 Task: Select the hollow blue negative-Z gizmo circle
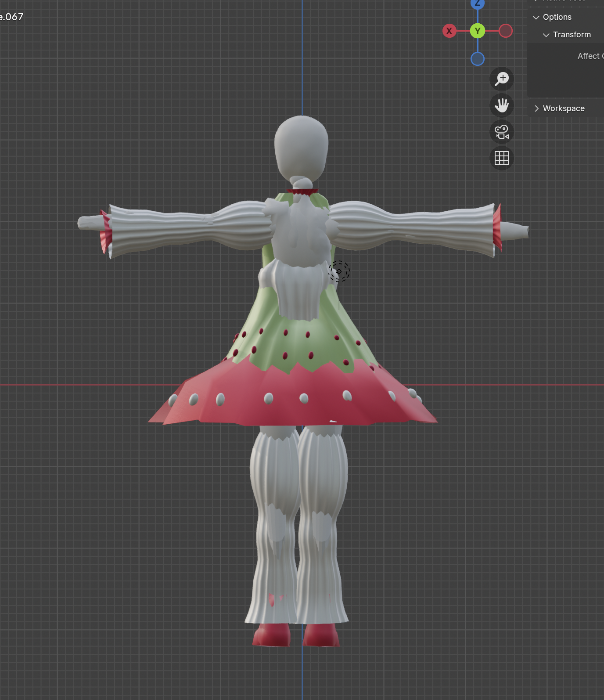pyautogui.click(x=477, y=59)
